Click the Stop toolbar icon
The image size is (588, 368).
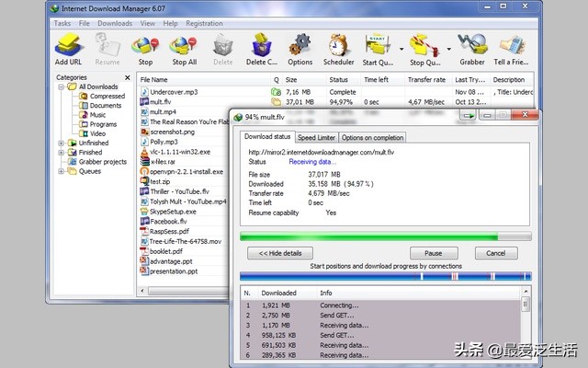[145, 46]
